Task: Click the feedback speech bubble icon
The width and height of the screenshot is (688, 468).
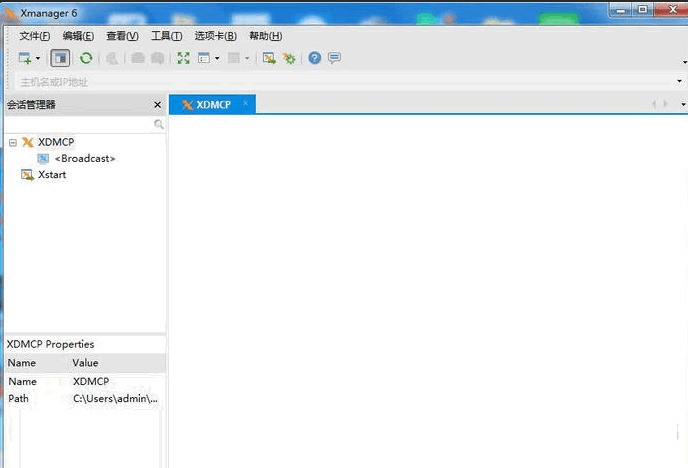Action: 334,58
